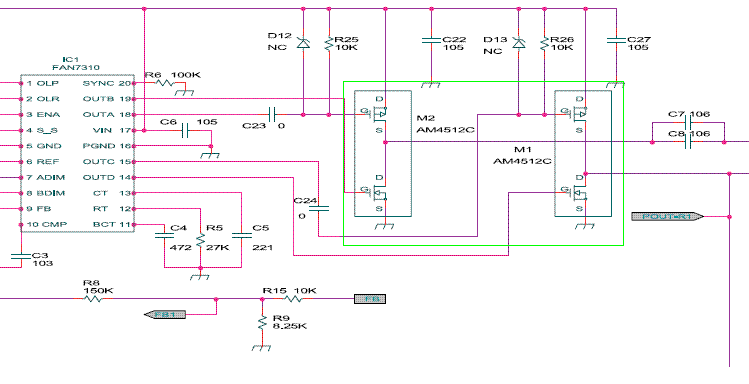The width and height of the screenshot is (749, 384).
Task: Click the FB off-page connector label
Action: click(x=370, y=299)
